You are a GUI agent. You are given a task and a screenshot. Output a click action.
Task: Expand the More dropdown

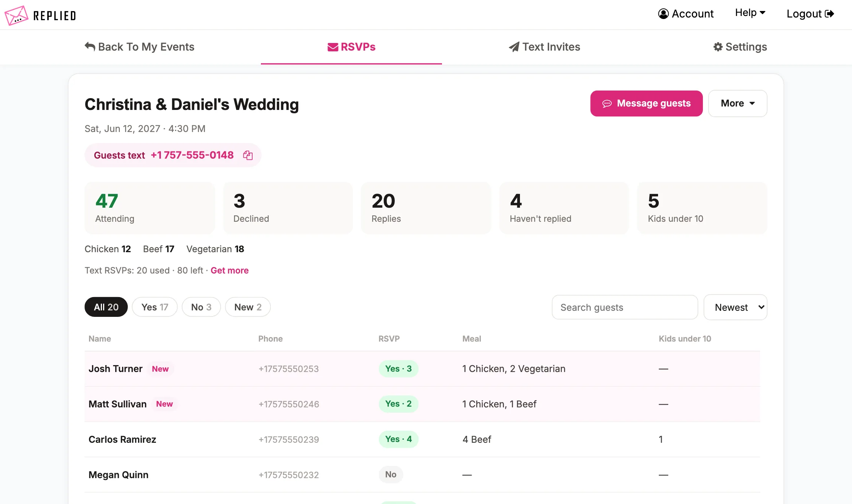(738, 103)
